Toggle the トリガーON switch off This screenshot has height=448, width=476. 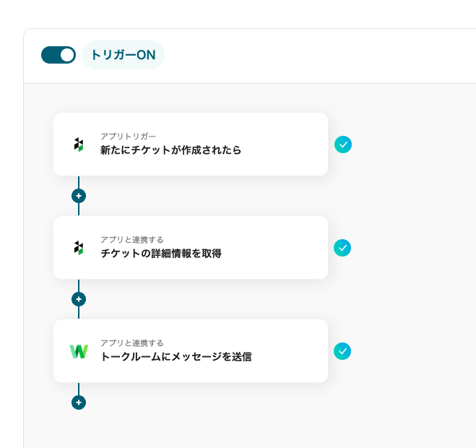(x=59, y=55)
